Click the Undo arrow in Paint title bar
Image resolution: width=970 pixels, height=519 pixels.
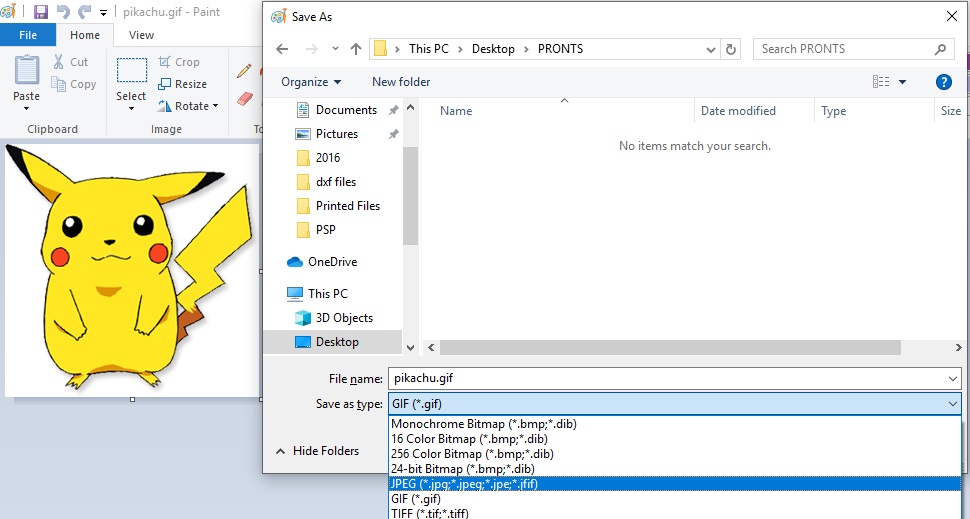pos(62,12)
